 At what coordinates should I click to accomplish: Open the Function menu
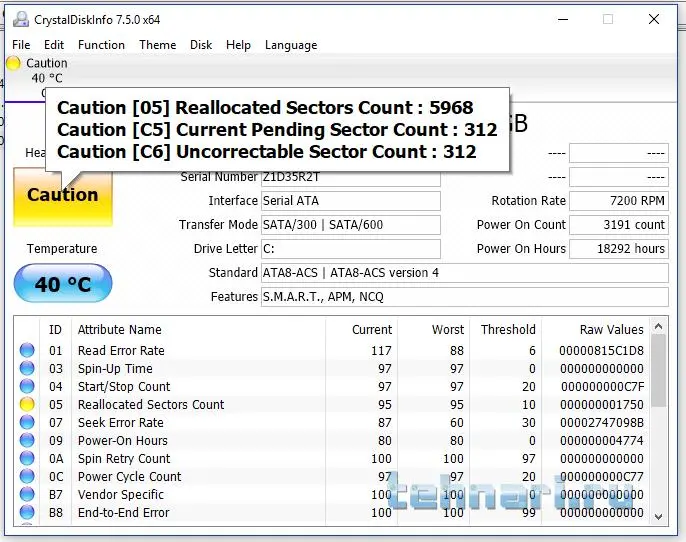(x=101, y=45)
